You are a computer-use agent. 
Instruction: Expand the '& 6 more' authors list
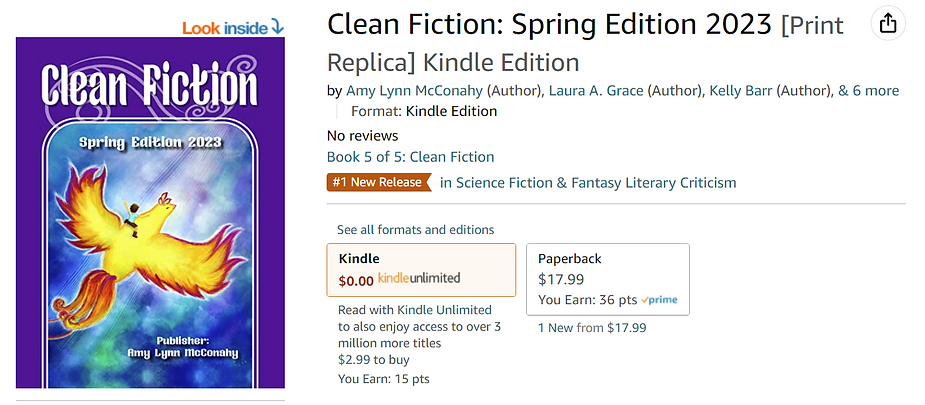click(868, 91)
